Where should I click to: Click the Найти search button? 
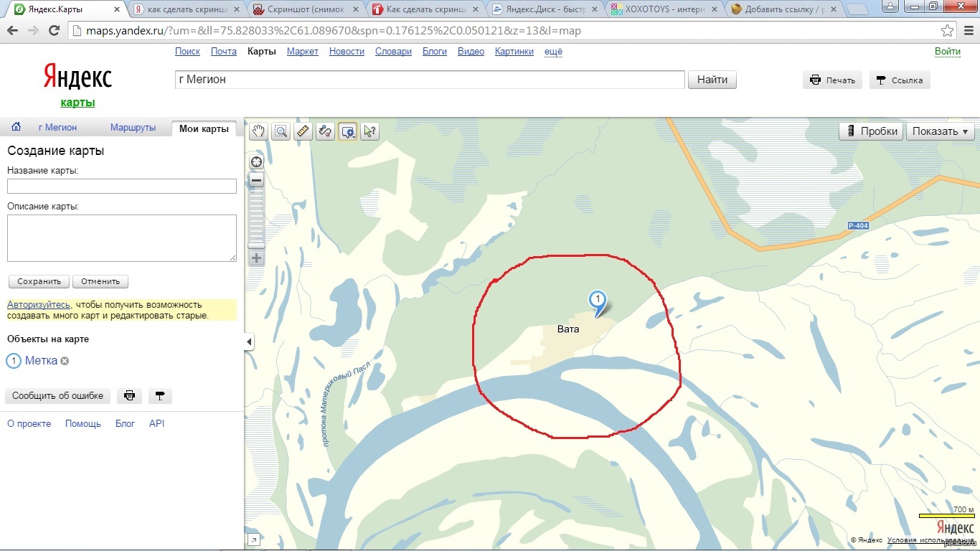[712, 80]
